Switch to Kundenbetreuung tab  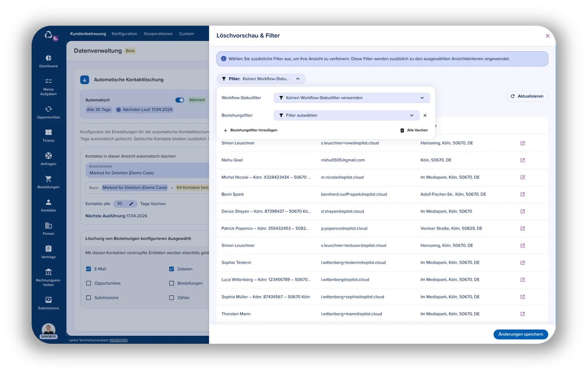88,34
